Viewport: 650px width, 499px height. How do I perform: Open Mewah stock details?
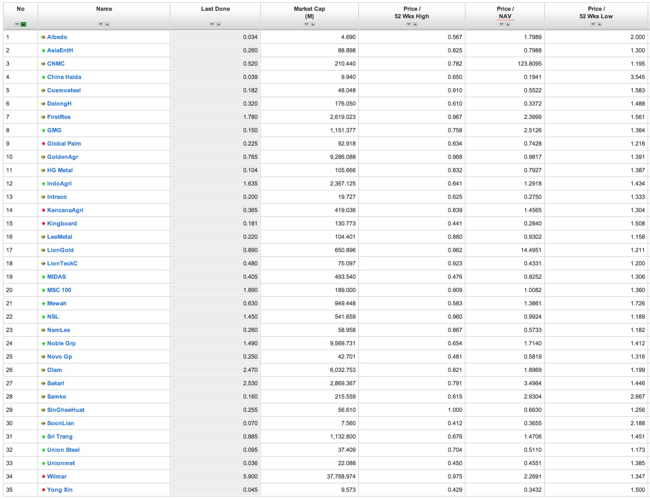(57, 303)
